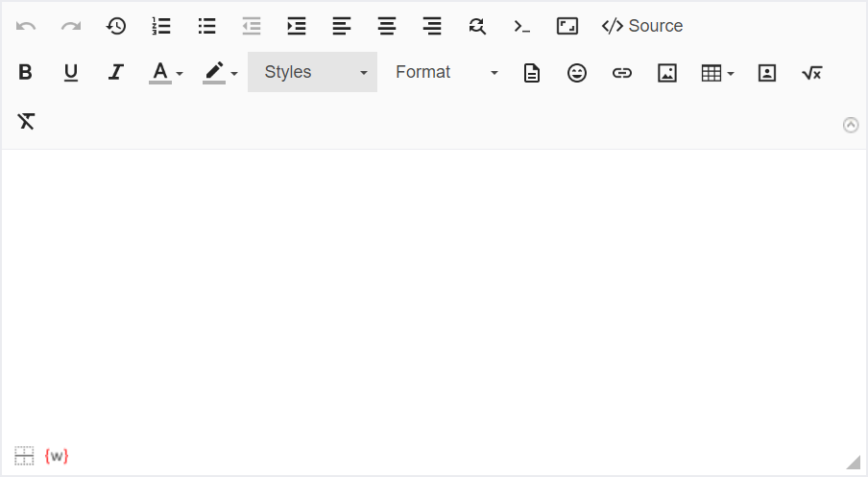Open the math formula editor
The height and width of the screenshot is (477, 868).
click(811, 73)
